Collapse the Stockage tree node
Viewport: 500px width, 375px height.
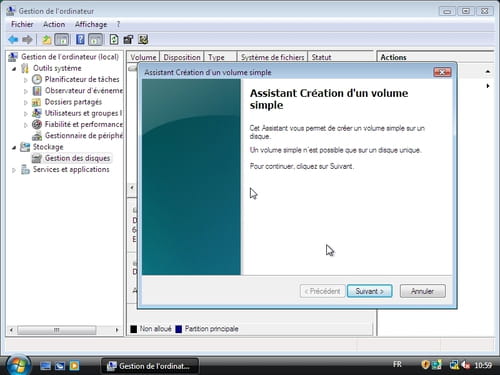(14, 147)
